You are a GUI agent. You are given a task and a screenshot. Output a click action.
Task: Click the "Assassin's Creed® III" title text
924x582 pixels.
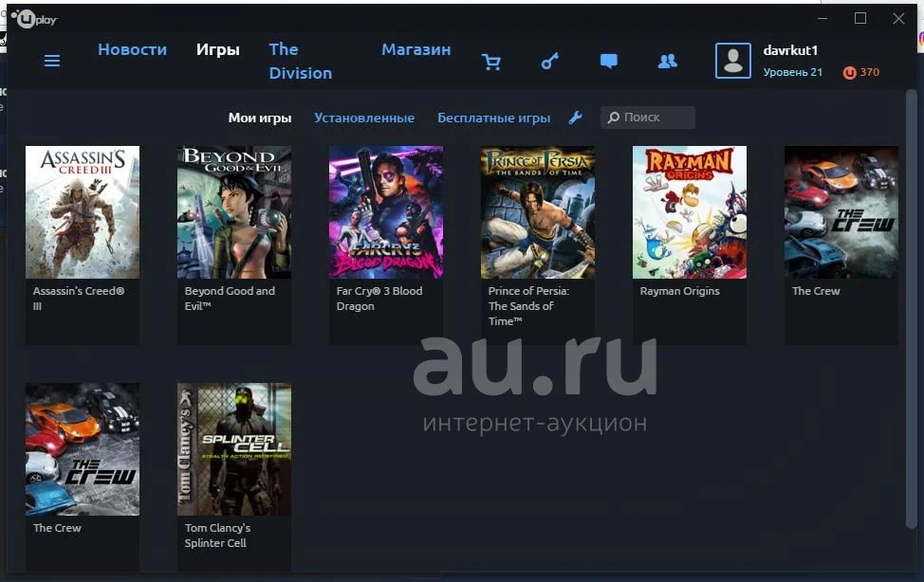[x=79, y=298]
